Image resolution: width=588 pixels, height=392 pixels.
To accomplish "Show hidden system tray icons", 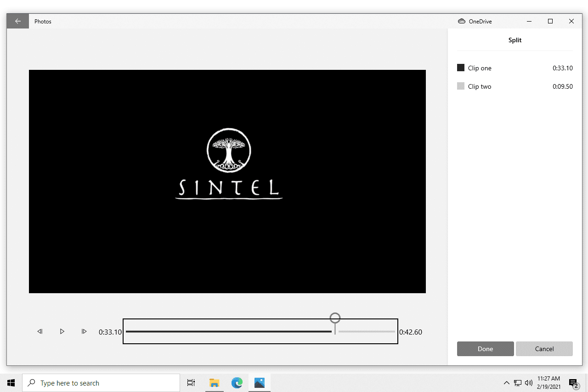I will (x=507, y=383).
